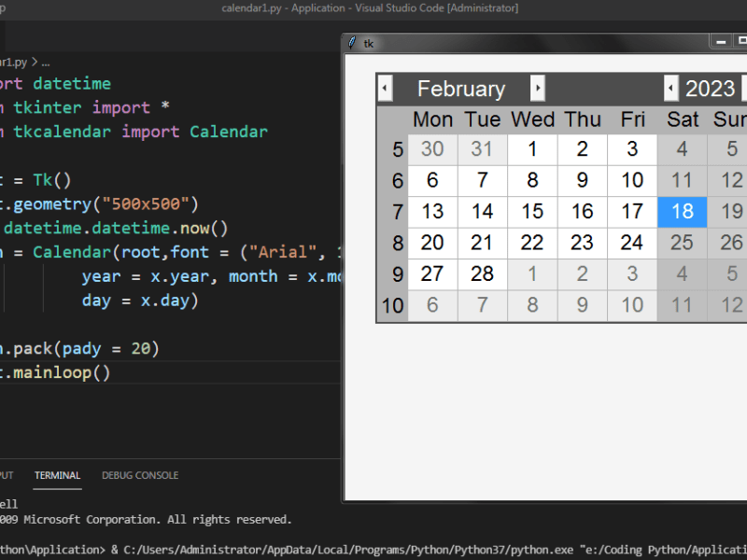
Task: Switch to the TERMINAL panel tab
Action: (x=57, y=475)
